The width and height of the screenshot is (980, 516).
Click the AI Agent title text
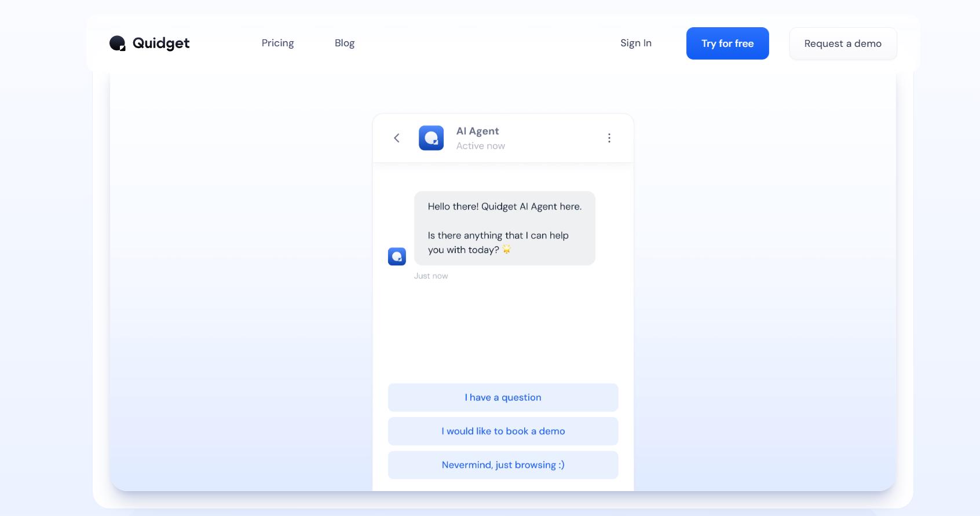(x=477, y=131)
